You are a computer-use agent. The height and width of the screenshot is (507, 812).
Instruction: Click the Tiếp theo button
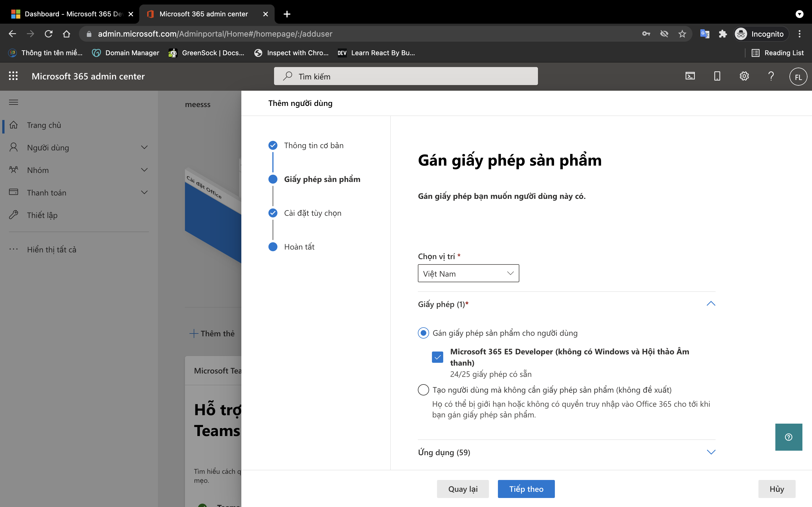(x=526, y=489)
